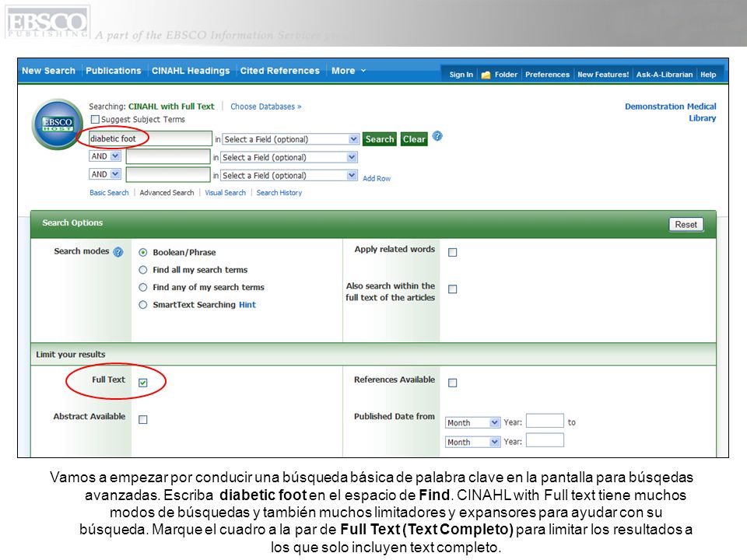Choose Find all my search terms
The image size is (747, 560).
click(x=143, y=270)
